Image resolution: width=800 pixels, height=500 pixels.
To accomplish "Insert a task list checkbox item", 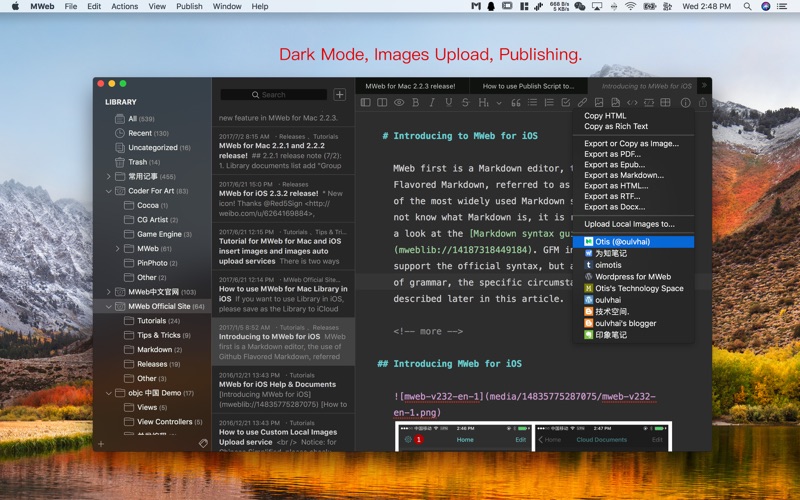I will coord(565,102).
